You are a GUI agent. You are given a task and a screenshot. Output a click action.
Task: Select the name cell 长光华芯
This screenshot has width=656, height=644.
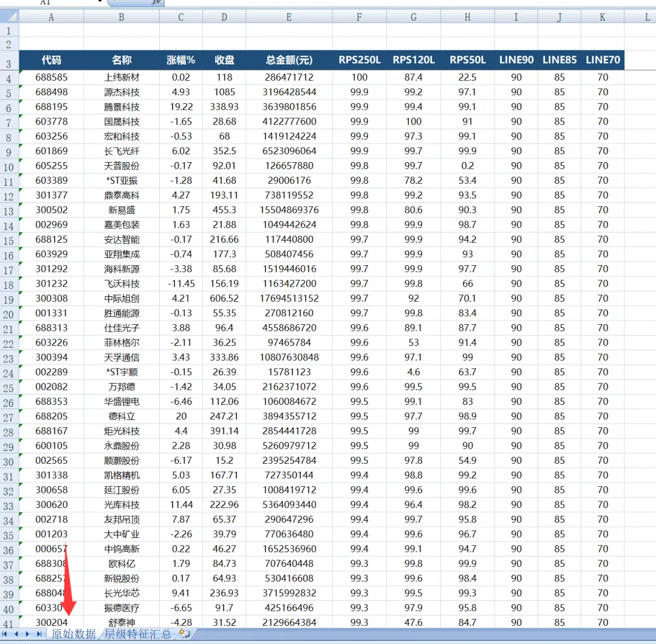(121, 594)
